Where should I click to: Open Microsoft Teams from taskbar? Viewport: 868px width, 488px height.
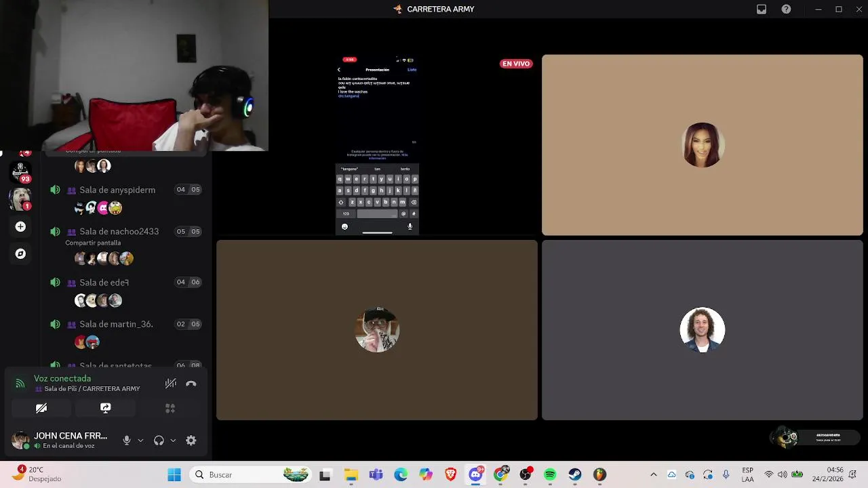point(376,474)
